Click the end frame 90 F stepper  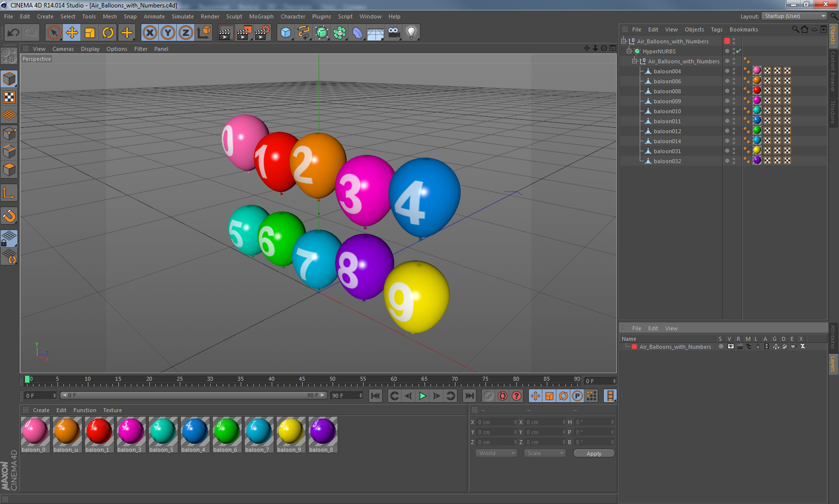coord(361,395)
